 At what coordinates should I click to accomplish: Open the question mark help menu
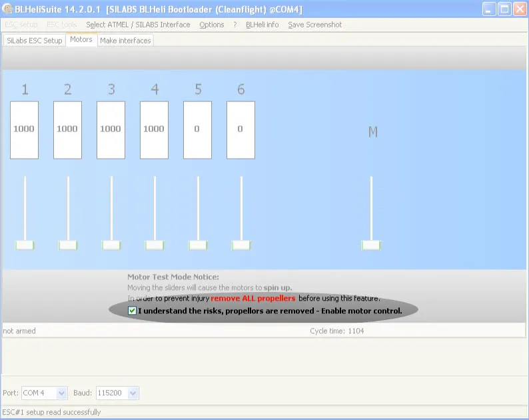[x=235, y=25]
